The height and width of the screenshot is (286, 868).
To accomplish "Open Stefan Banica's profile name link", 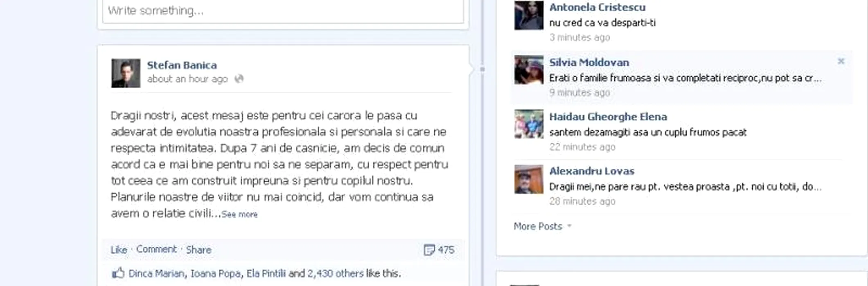I will [182, 65].
